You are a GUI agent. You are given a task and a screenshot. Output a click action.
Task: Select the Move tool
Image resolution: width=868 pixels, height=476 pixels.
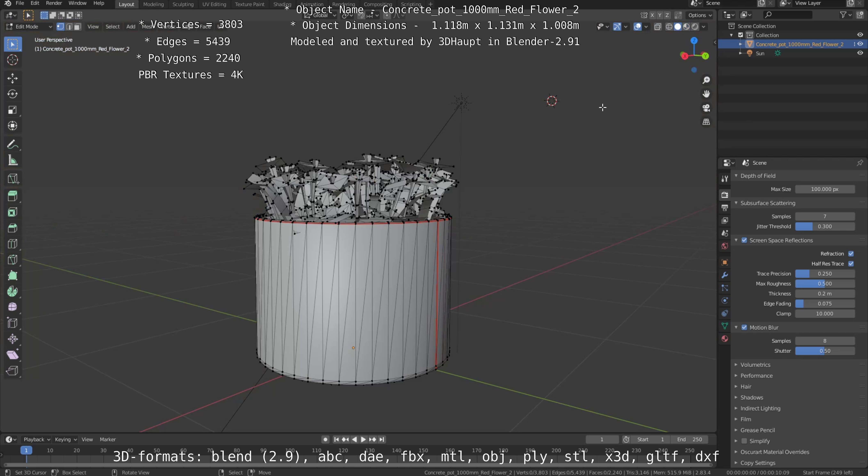13,78
